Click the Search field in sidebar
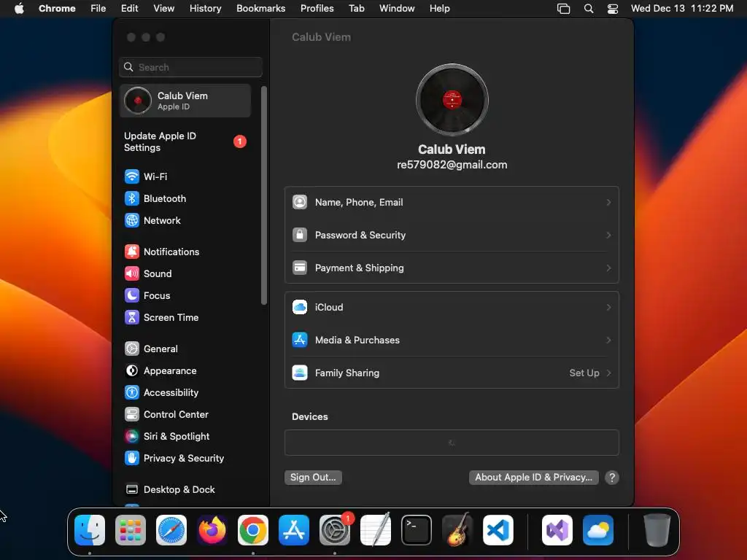The image size is (747, 560). [x=190, y=67]
